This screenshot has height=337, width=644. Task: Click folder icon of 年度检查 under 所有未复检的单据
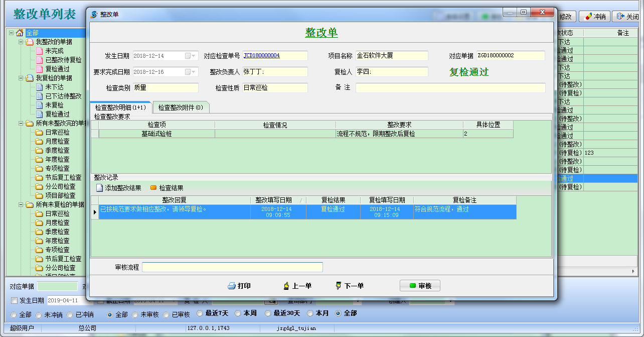tap(39, 241)
